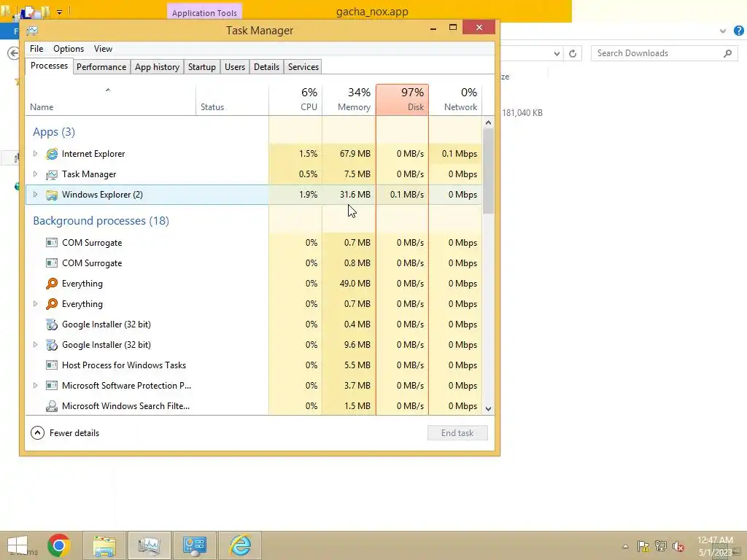Expand the second Google Installer entry
This screenshot has width=747, height=560.
(x=35, y=345)
